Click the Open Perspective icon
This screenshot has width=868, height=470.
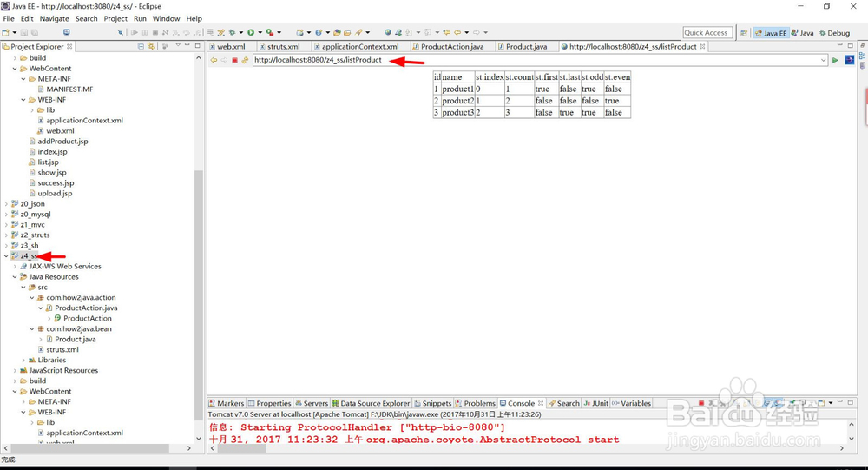tap(744, 33)
